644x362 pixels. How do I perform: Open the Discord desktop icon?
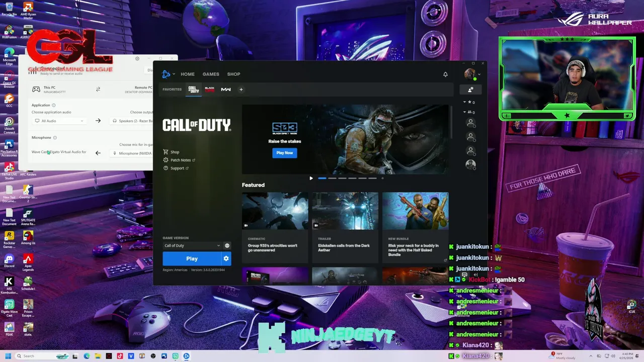click(9, 261)
